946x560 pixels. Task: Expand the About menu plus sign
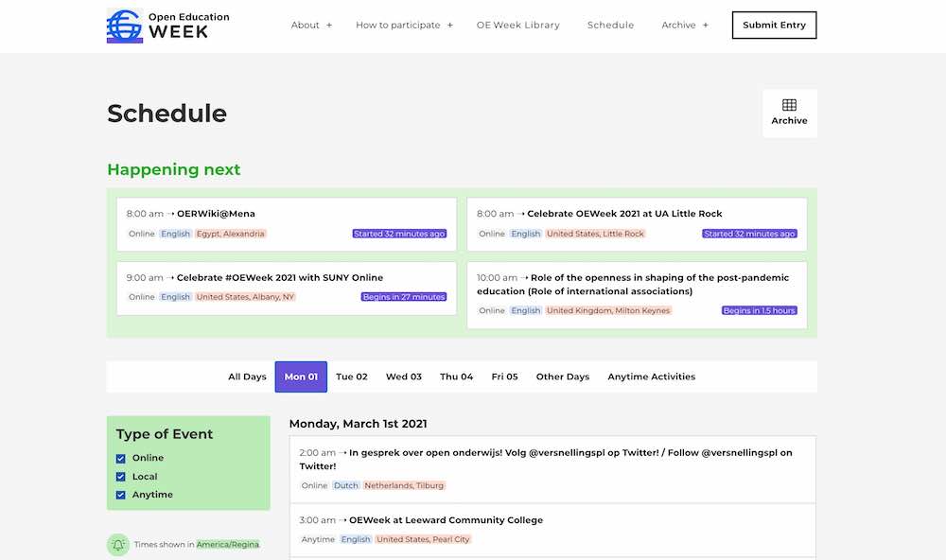click(329, 26)
